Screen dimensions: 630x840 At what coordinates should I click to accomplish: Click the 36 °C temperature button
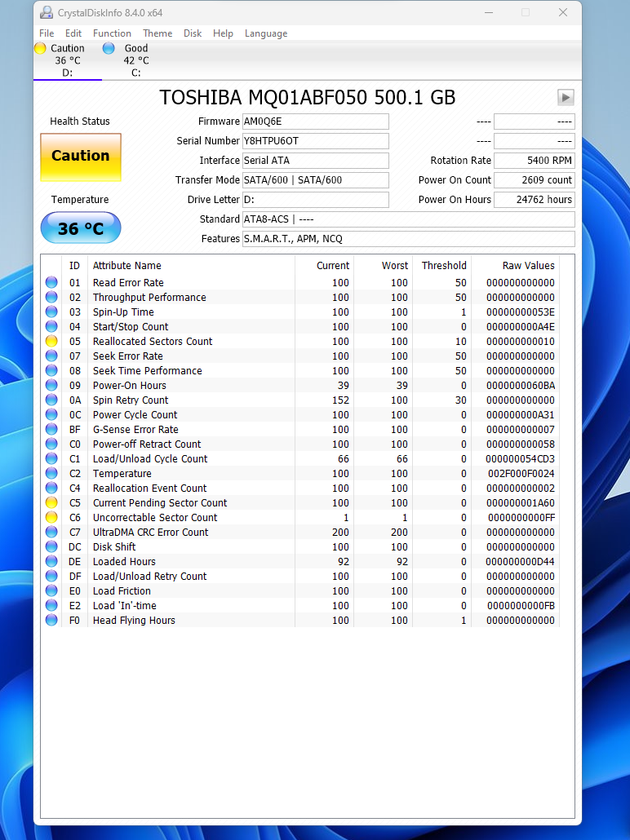(81, 228)
